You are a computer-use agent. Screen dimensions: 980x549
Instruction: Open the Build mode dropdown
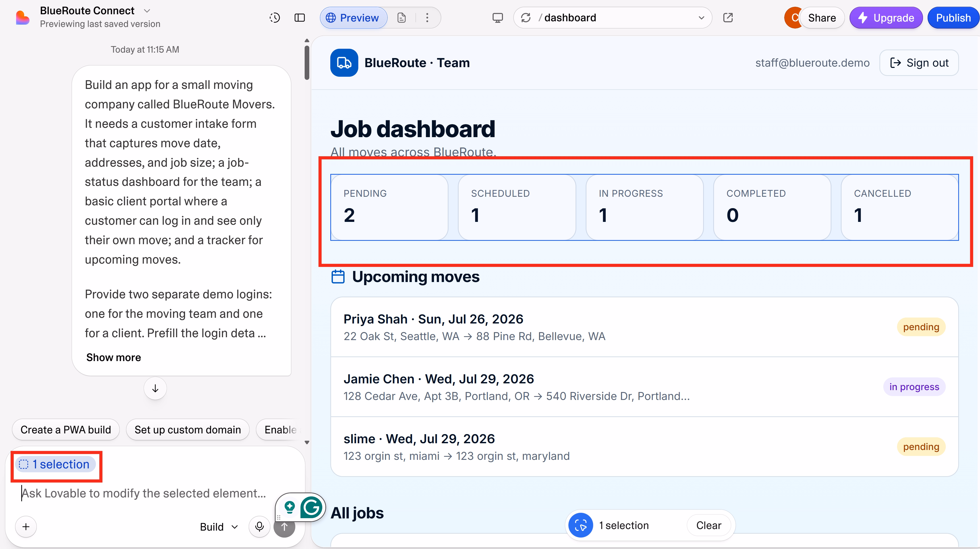point(219,527)
